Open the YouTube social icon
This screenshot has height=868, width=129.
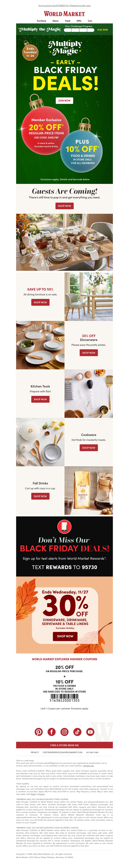coord(90,731)
